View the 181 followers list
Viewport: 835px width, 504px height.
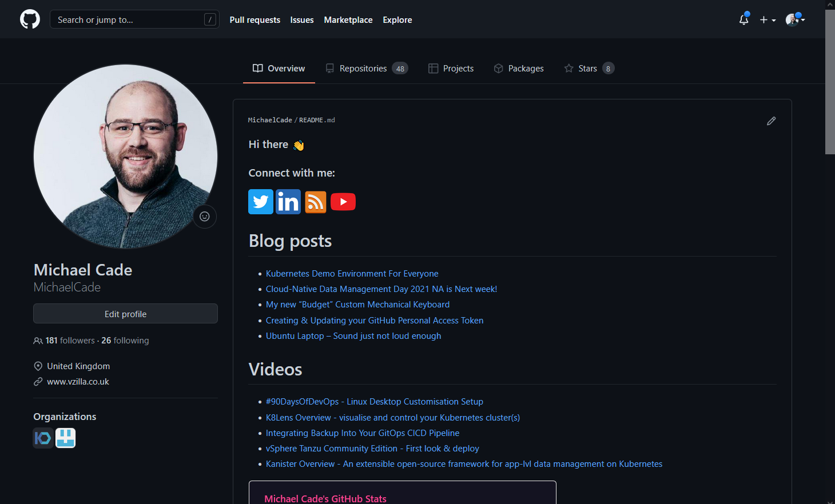(x=69, y=340)
